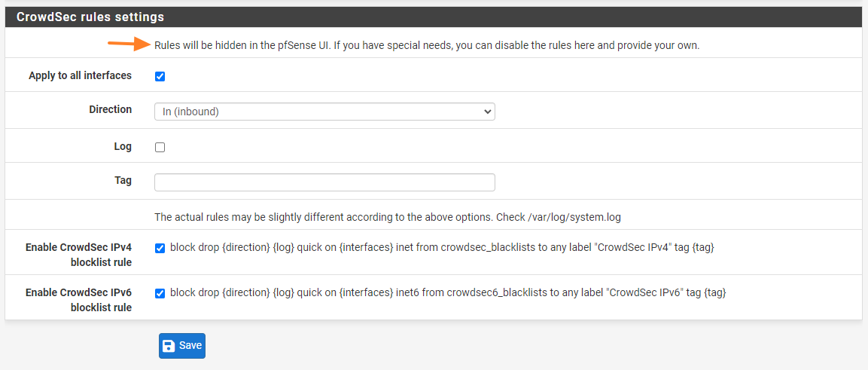This screenshot has height=370, width=868.
Task: Enable the Log checkbox
Action: pos(160,148)
